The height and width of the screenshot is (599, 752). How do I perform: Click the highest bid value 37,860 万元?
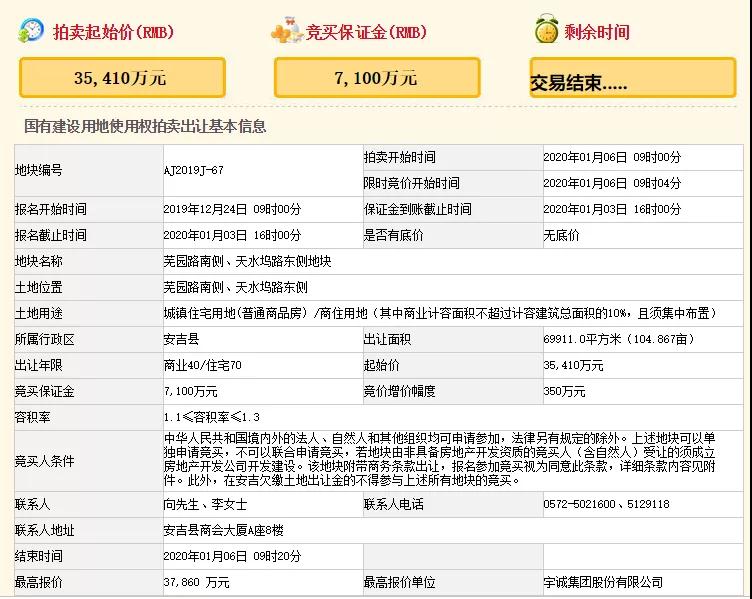(x=196, y=582)
